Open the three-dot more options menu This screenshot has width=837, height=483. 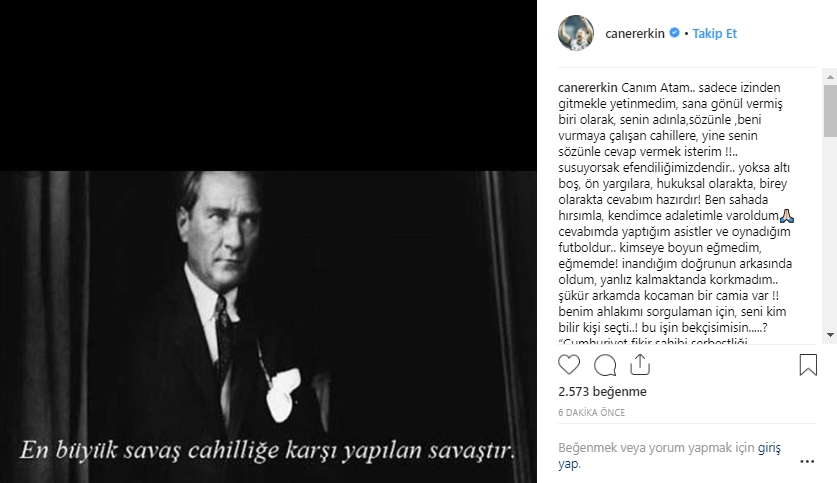807,462
